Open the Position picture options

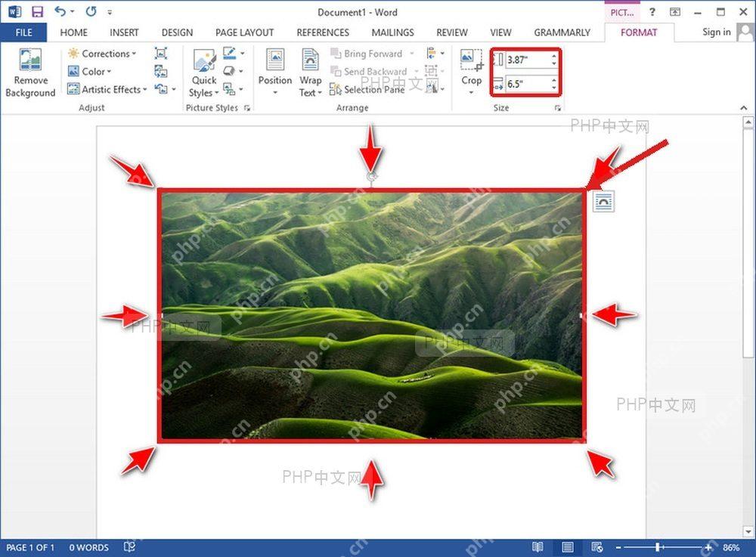click(275, 73)
